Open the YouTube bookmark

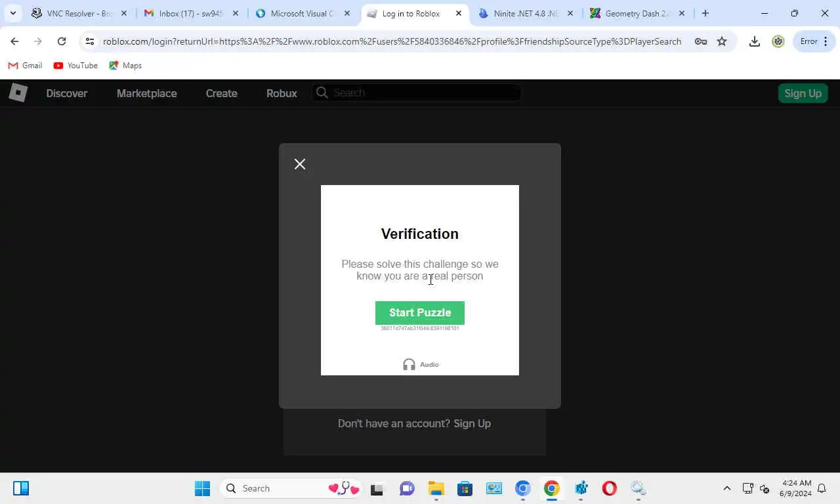(75, 66)
